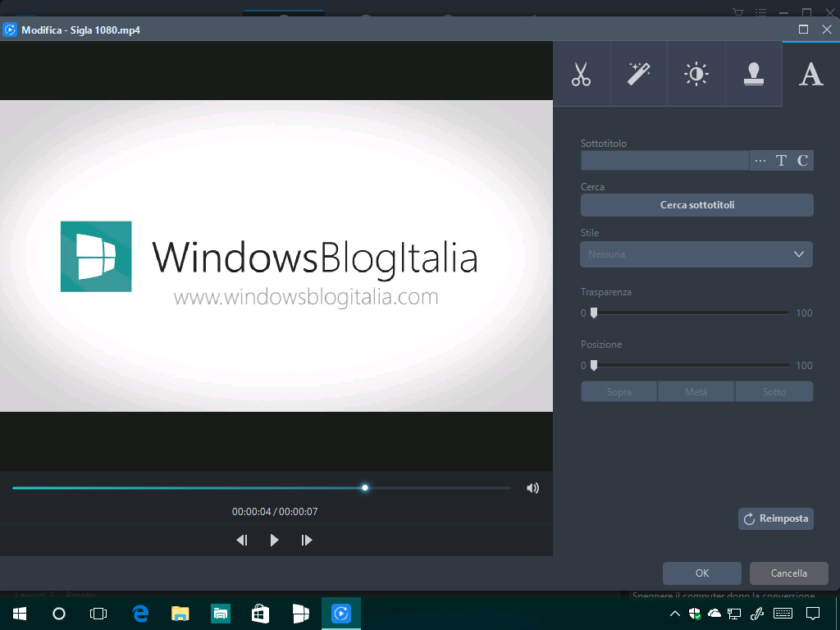The image size is (840, 630).
Task: Open Task View on taskbar
Action: click(98, 614)
